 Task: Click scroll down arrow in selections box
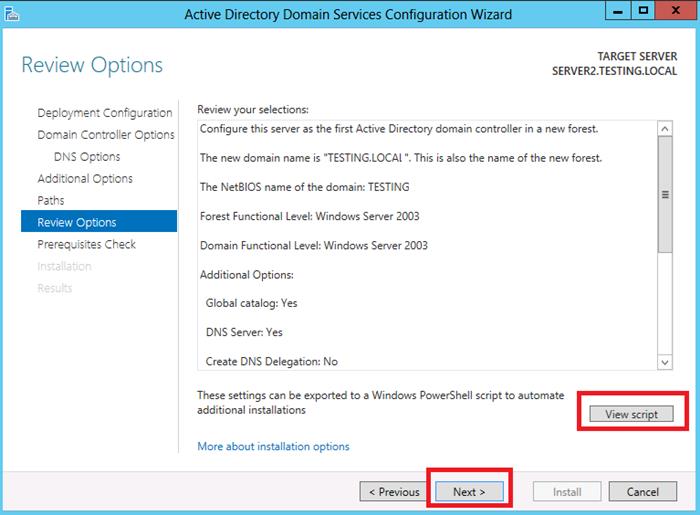tap(665, 362)
